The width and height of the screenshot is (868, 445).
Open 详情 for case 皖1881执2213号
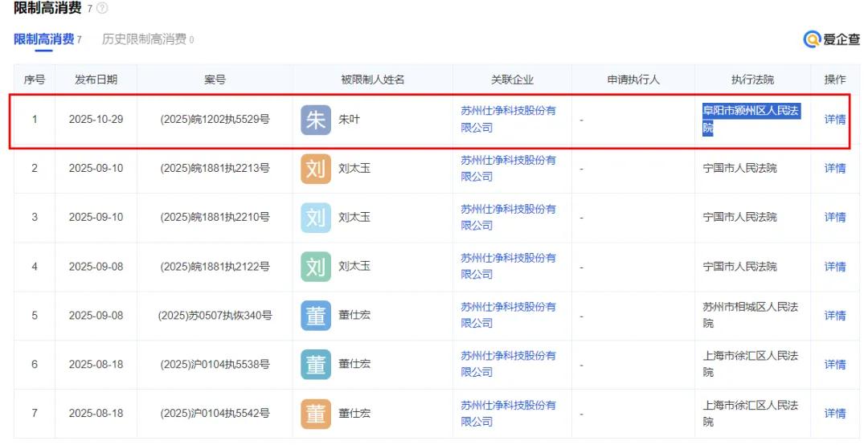835,168
